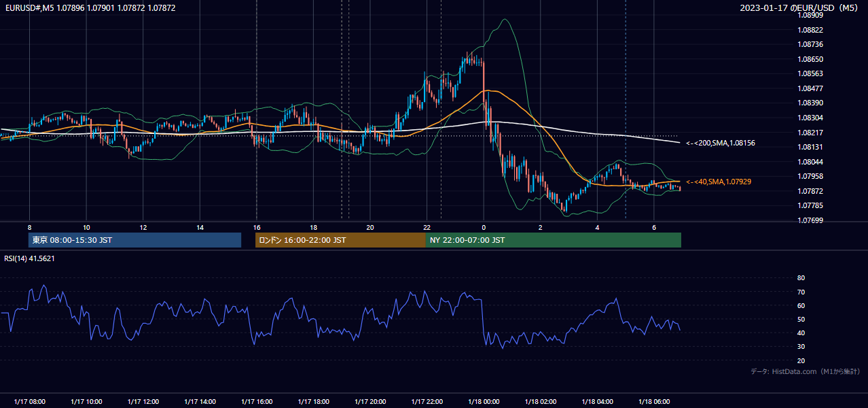
Task: Click price label 1.08217
Action: click(x=810, y=133)
